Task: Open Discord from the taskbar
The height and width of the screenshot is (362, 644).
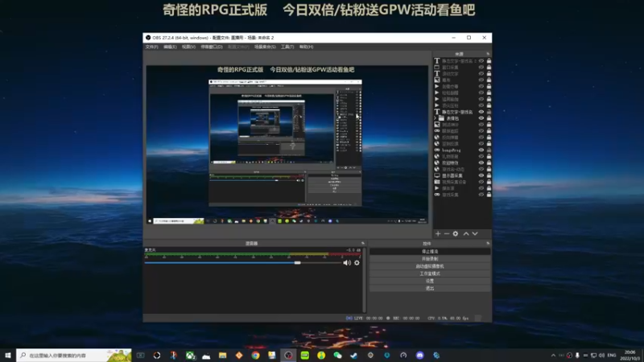Action: click(419, 356)
